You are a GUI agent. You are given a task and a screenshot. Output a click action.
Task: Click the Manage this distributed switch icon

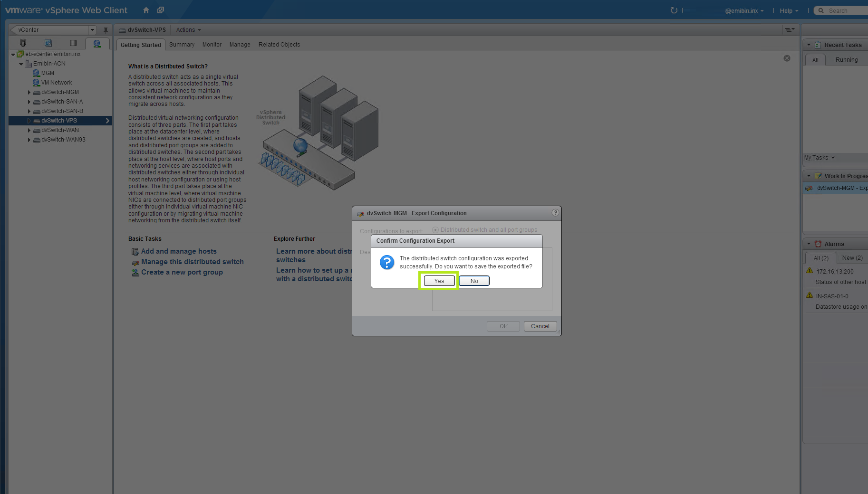tap(135, 262)
